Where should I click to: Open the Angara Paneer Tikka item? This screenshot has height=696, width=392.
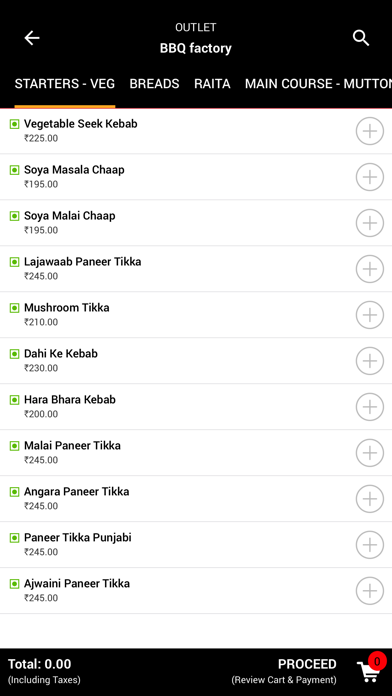(x=196, y=498)
